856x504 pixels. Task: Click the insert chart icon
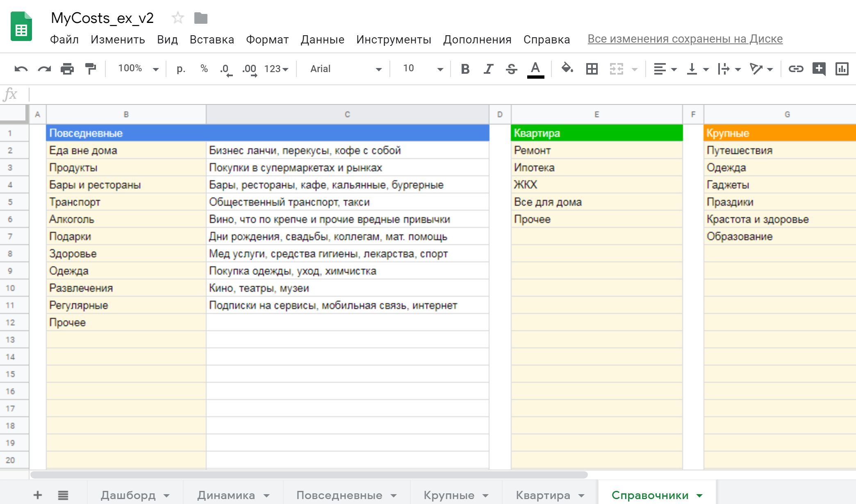842,69
